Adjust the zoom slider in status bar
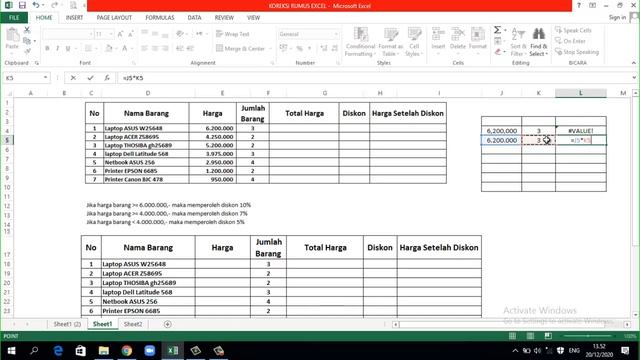The height and width of the screenshot is (360, 640). point(588,336)
